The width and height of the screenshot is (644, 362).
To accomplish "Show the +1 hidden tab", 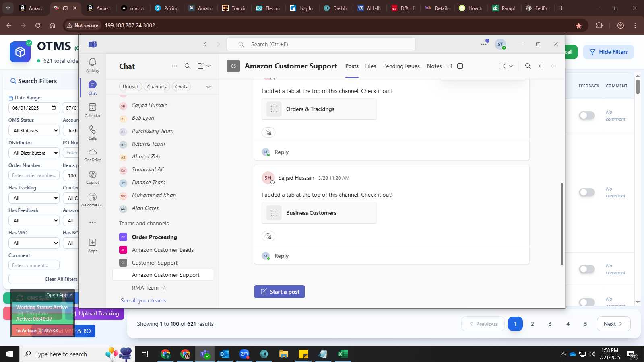I will pyautogui.click(x=449, y=66).
